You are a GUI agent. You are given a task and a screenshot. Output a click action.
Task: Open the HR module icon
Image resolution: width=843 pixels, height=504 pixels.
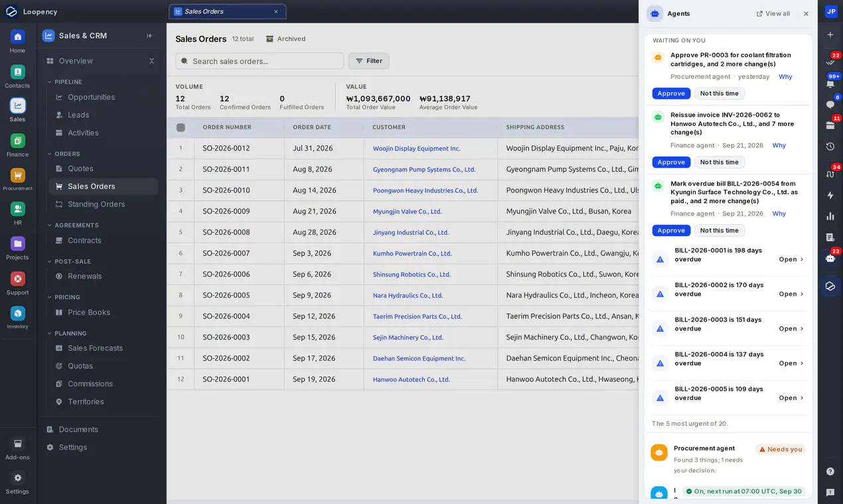(17, 214)
